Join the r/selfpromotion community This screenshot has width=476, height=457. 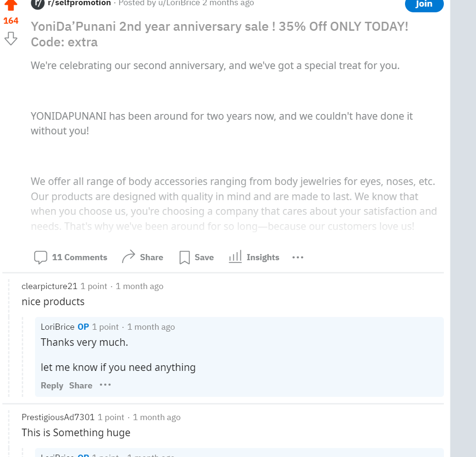424,4
